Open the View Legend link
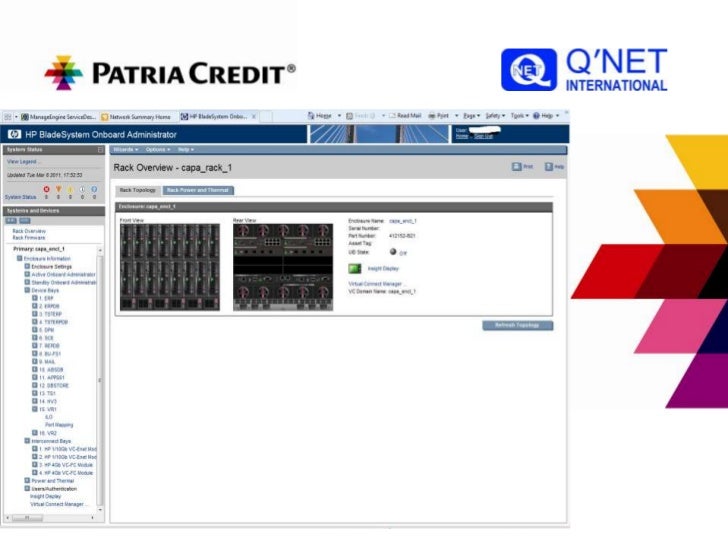 [23, 162]
